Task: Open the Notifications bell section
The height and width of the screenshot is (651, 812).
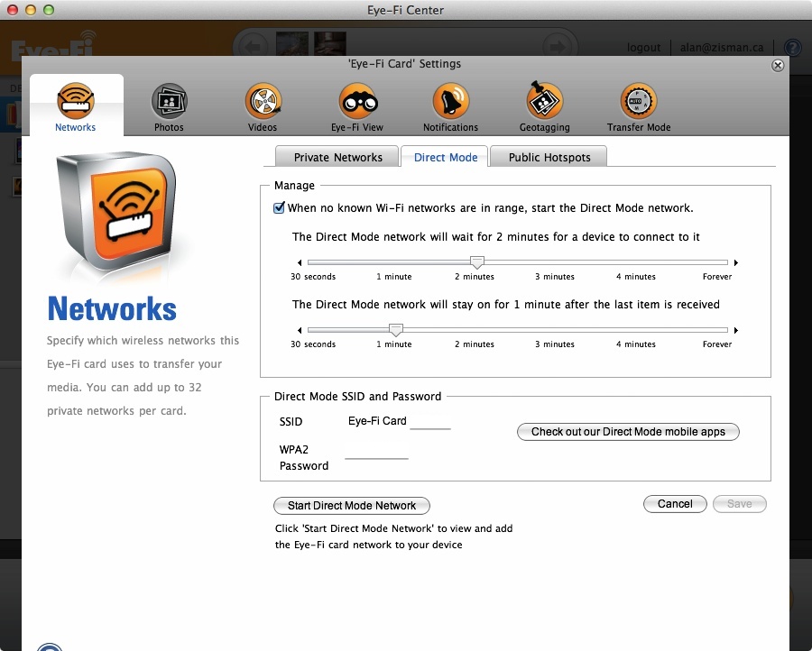Action: click(x=450, y=106)
